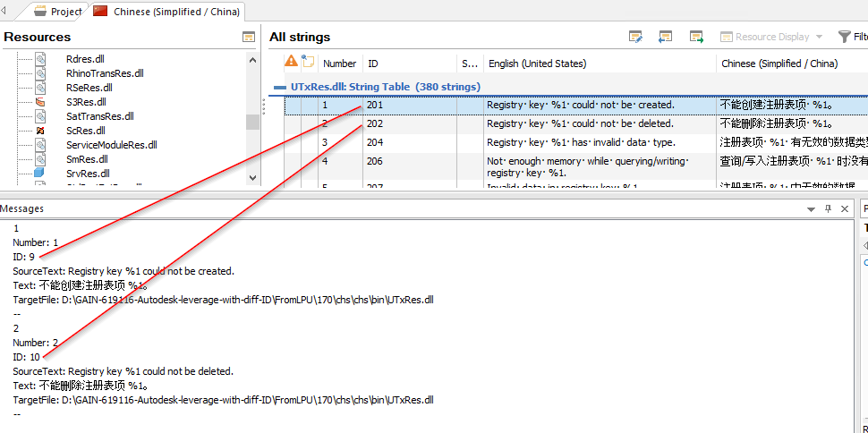This screenshot has width=868, height=433.
Task: Select ServiceModuleRes.dll in Resources tree
Action: coord(112,145)
